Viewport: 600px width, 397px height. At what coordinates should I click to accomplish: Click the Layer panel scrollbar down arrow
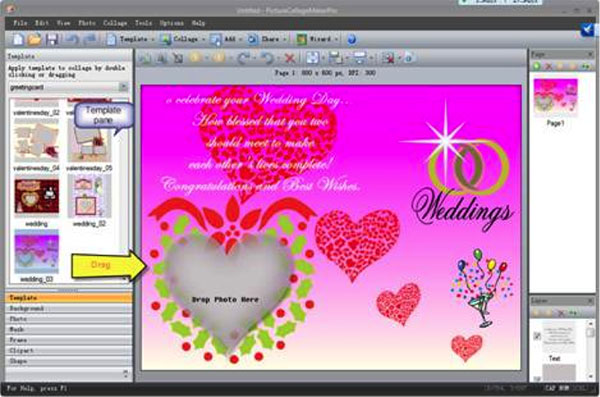pos(591,377)
